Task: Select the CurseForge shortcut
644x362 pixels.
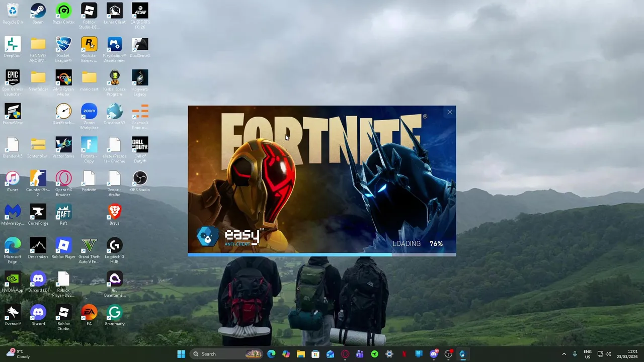Action: [x=38, y=215]
